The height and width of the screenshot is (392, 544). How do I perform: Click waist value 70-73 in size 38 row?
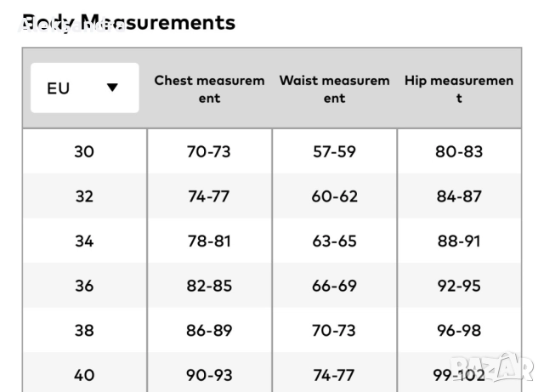[334, 330]
